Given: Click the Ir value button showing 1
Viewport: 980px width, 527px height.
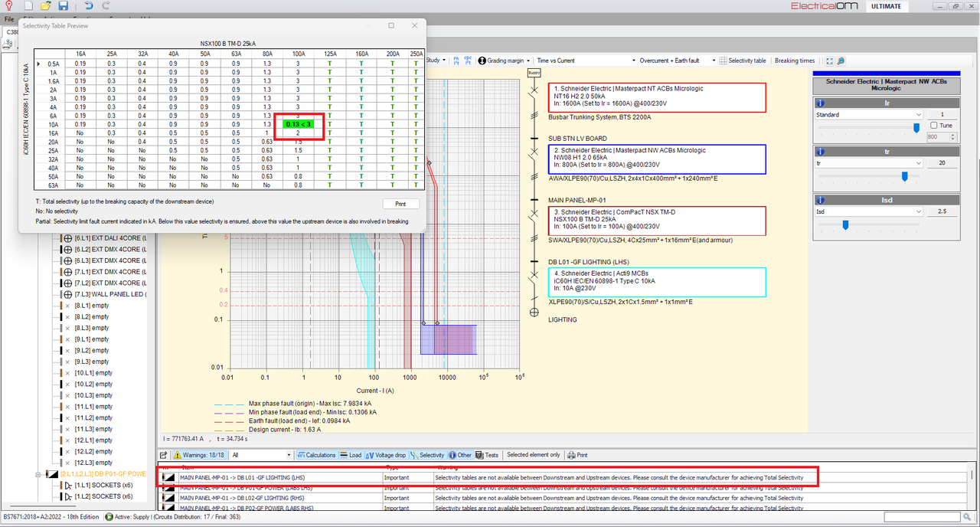Looking at the screenshot, I should [942, 115].
